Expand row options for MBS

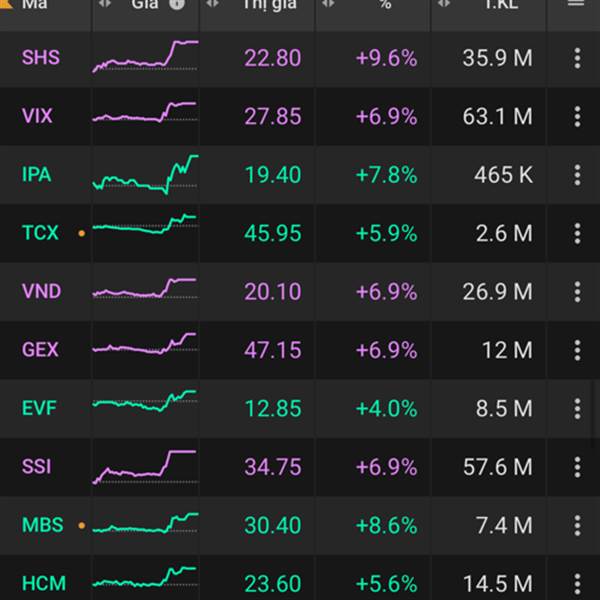click(x=577, y=525)
